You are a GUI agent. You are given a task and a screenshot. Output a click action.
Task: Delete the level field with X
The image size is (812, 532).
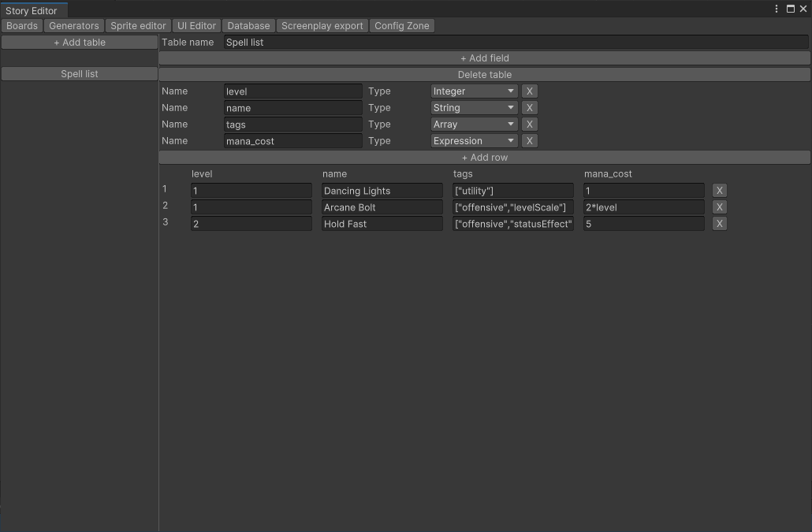[530, 91]
